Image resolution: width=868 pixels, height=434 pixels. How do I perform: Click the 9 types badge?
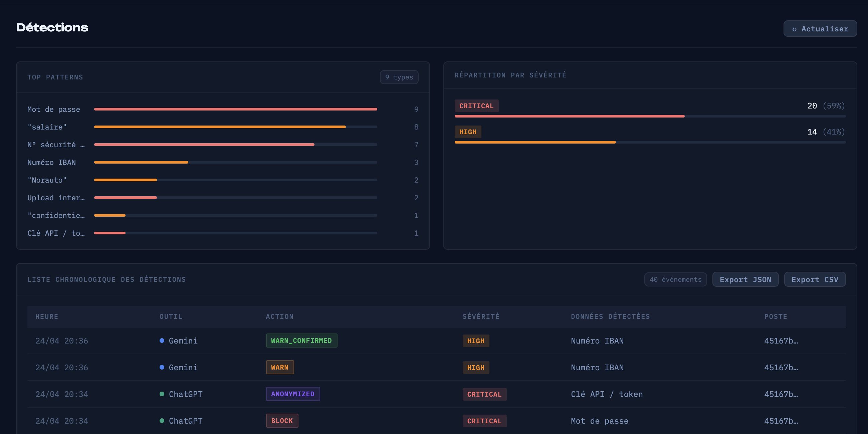click(x=399, y=77)
